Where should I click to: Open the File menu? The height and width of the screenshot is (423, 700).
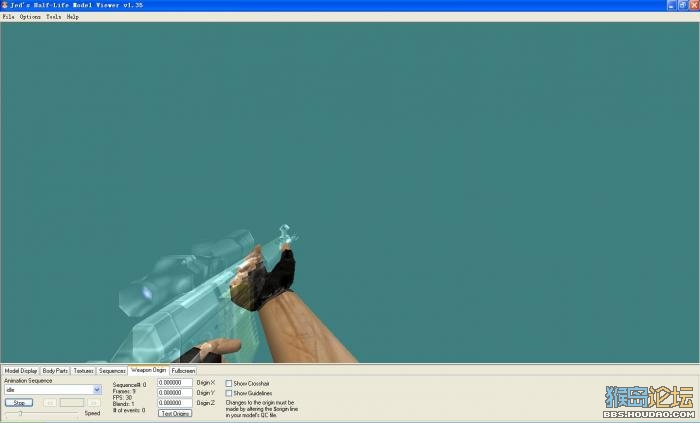pyautogui.click(x=8, y=17)
